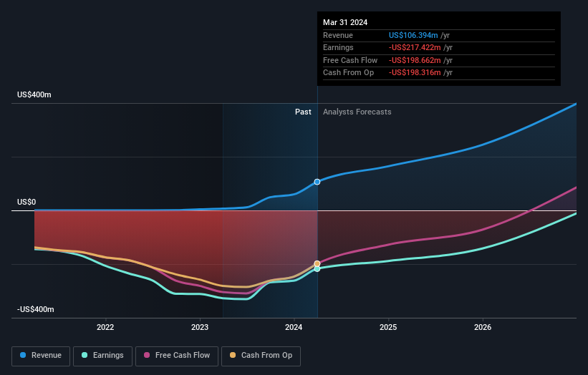Screen dimensions: 588x375
Task: Toggle the Free Cash Flow series
Action: (177, 356)
